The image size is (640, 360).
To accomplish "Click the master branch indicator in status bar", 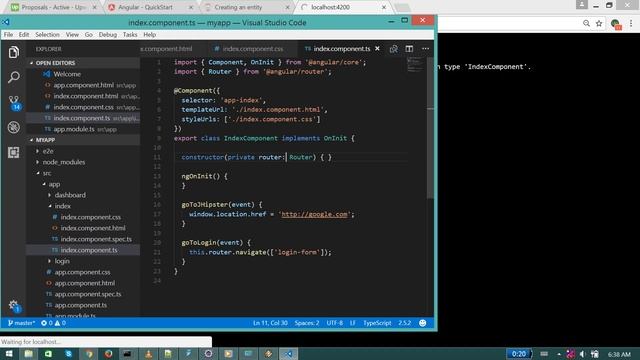I will tap(22, 323).
